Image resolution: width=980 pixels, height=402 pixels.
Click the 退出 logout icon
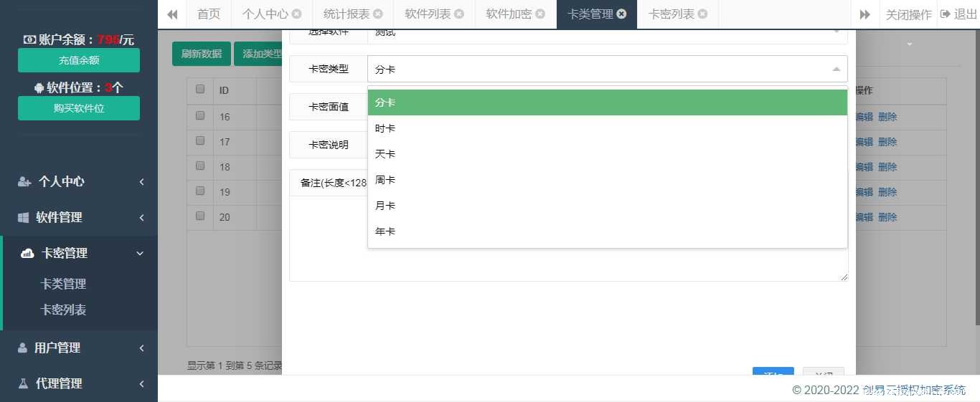pos(946,14)
